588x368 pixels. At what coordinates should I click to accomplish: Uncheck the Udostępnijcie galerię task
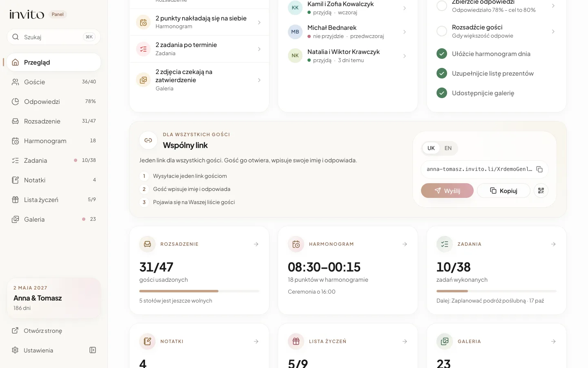click(x=442, y=93)
